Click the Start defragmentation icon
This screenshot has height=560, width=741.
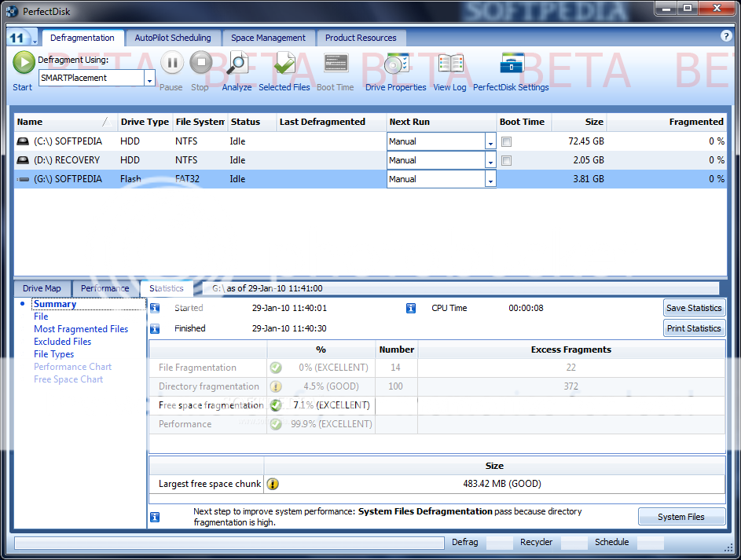coord(22,64)
